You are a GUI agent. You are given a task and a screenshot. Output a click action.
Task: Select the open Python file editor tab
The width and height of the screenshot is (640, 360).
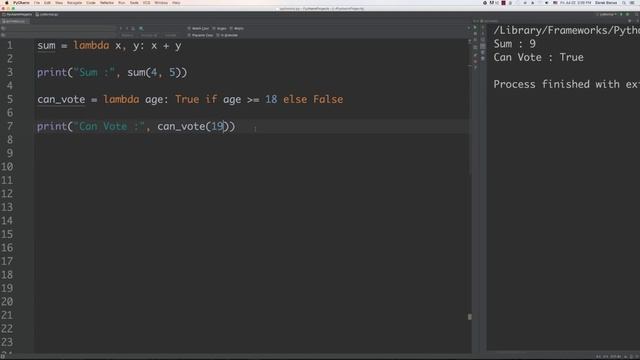14,21
